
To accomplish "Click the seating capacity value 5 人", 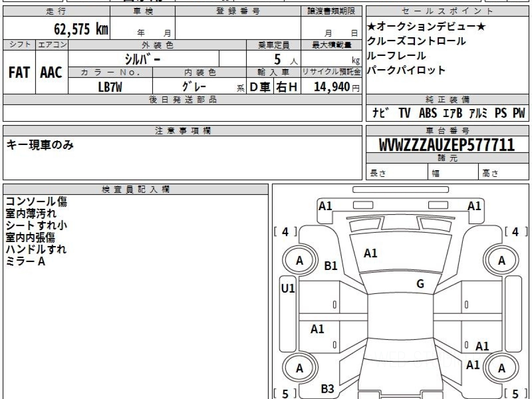I will pyautogui.click(x=286, y=59).
